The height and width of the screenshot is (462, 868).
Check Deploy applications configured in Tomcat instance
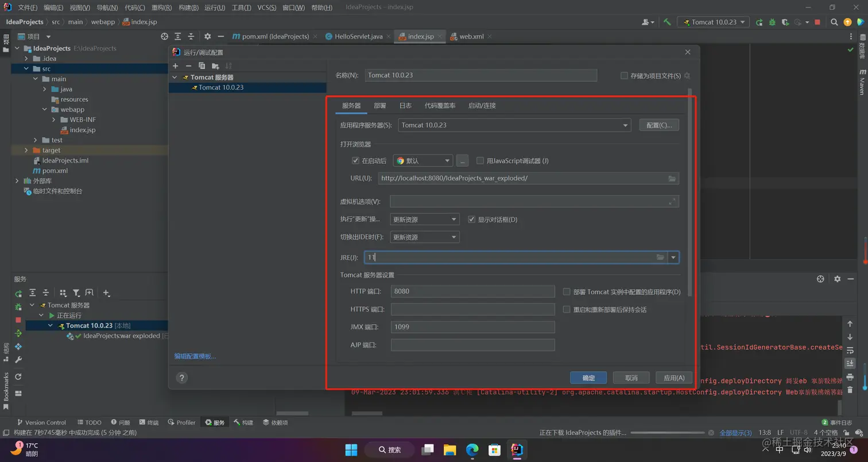point(567,292)
